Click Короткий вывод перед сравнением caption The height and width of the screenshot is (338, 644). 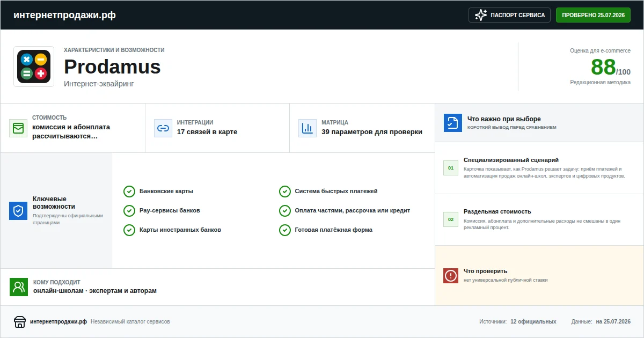[x=512, y=128]
